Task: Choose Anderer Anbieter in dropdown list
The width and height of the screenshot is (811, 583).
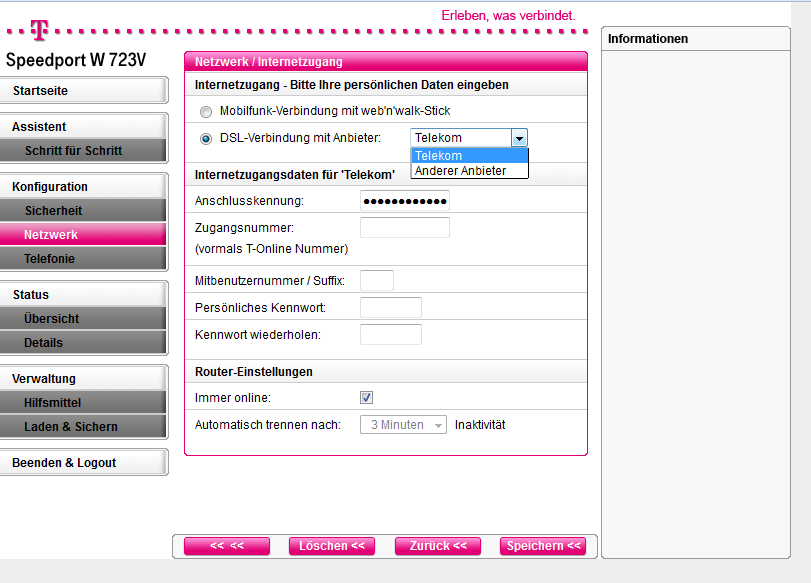Action: click(469, 171)
